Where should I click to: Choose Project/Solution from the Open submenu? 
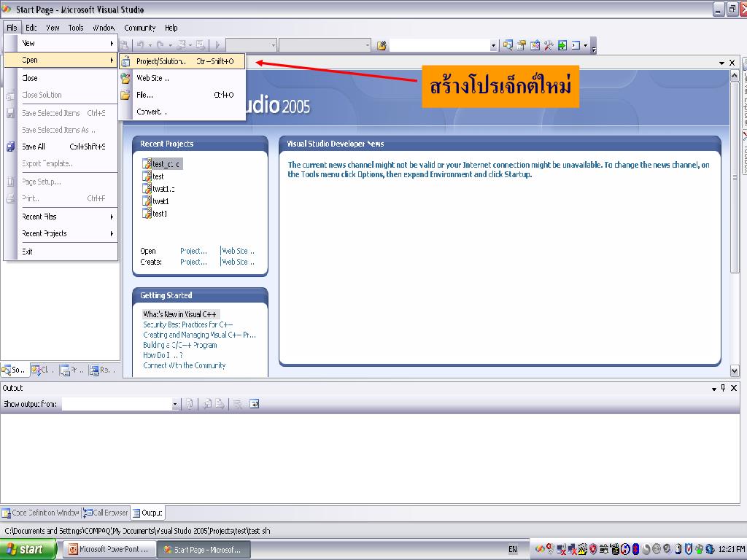182,61
